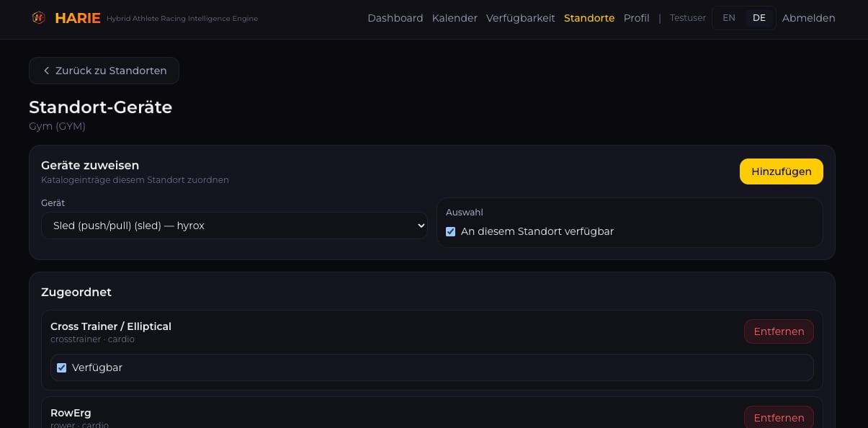Click Abmelden to log out
Viewport: 868px width, 428px height.
pos(808,18)
